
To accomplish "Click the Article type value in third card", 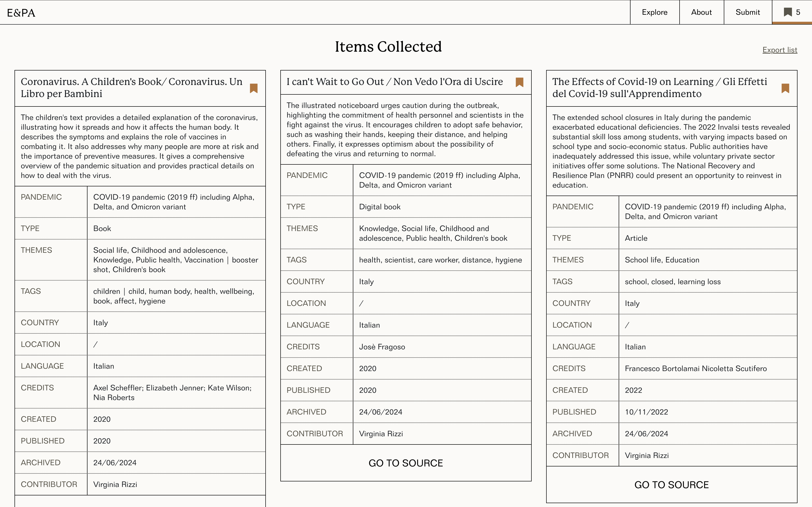I will pyautogui.click(x=636, y=238).
